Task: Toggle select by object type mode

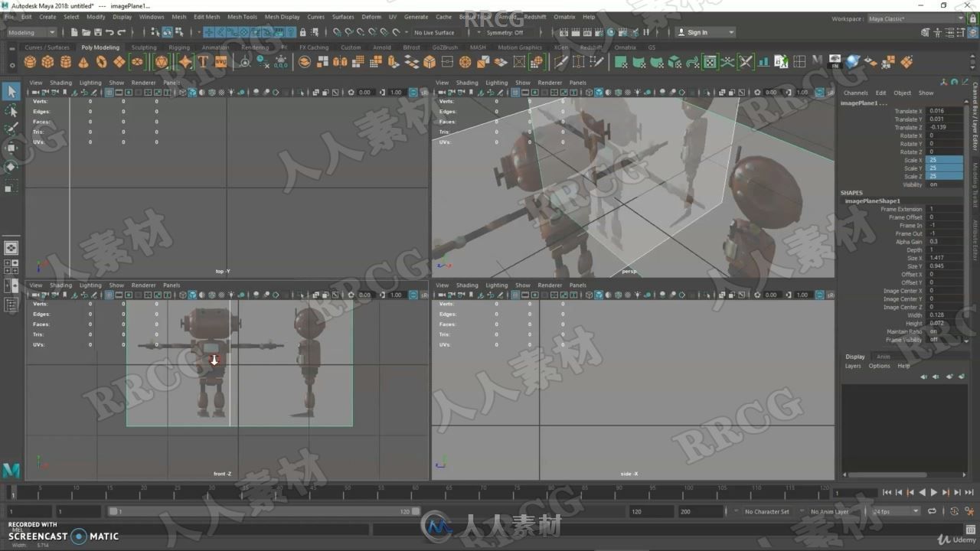Action: (167, 32)
